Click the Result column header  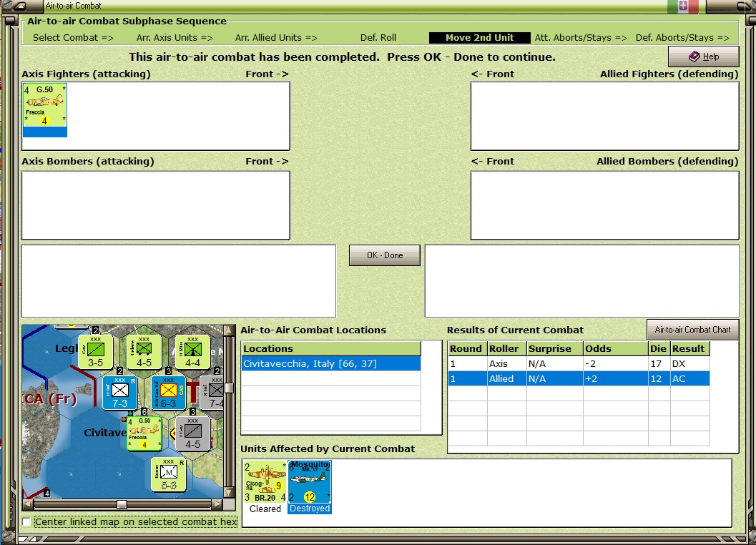click(x=690, y=349)
